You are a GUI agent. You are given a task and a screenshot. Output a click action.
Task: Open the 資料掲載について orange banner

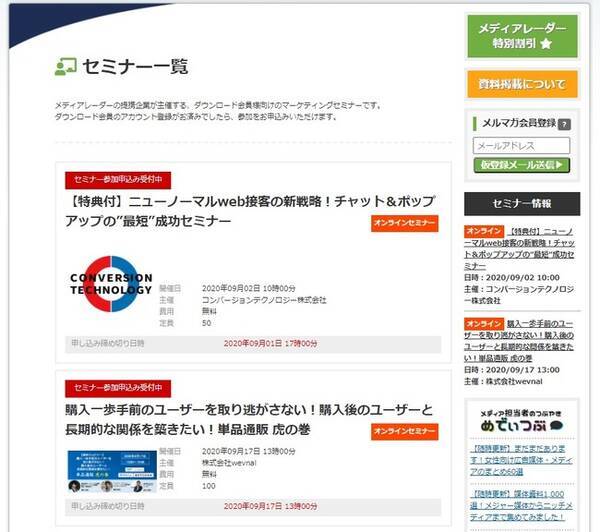(522, 84)
